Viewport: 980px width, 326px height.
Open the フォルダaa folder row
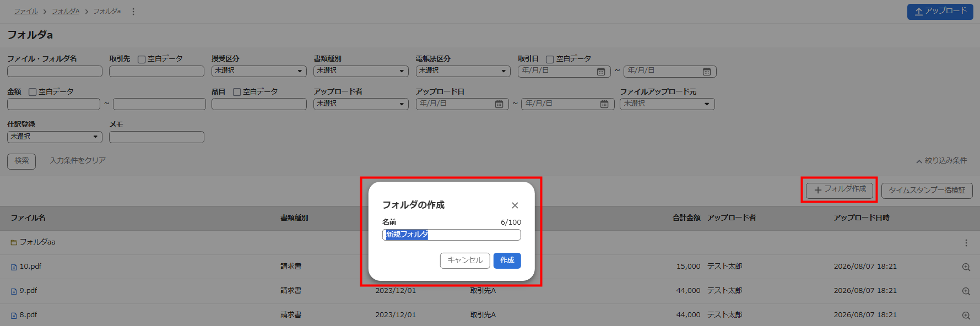point(37,242)
